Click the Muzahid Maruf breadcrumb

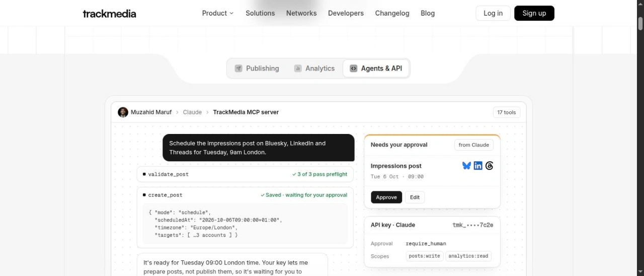[151, 112]
